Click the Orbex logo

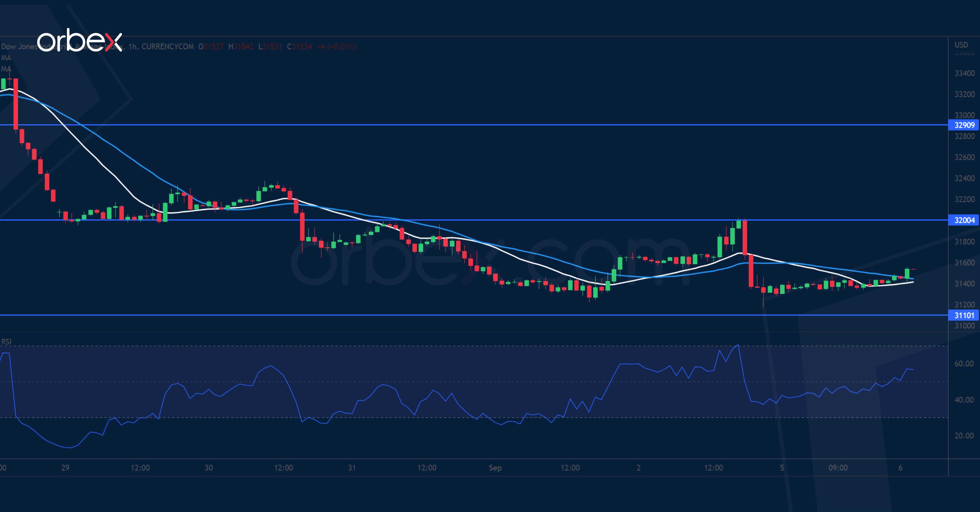tap(79, 40)
